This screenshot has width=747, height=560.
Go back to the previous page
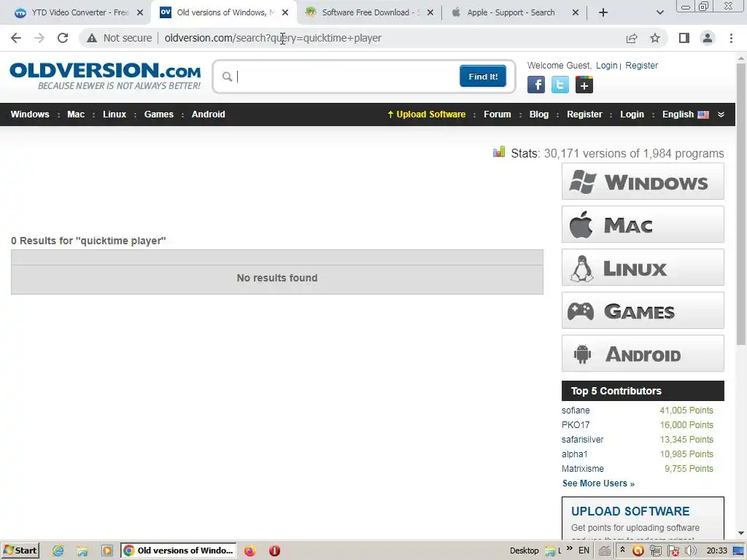tap(16, 38)
